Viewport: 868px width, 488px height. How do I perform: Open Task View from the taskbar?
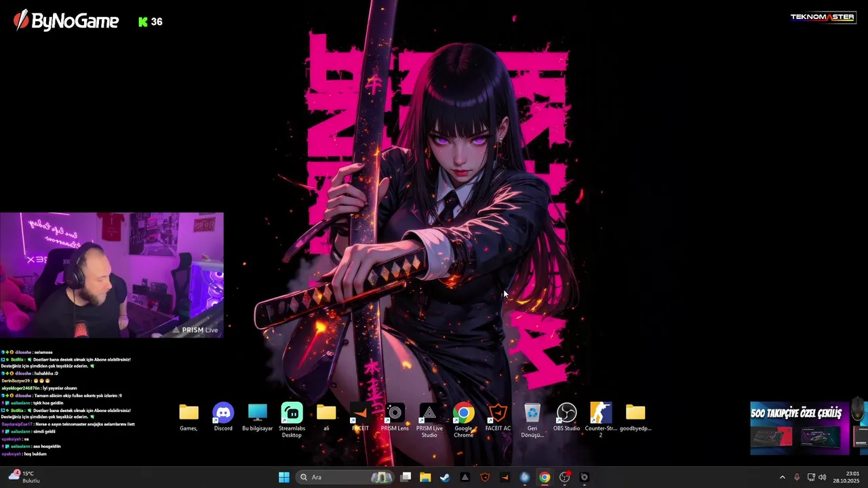[406, 477]
